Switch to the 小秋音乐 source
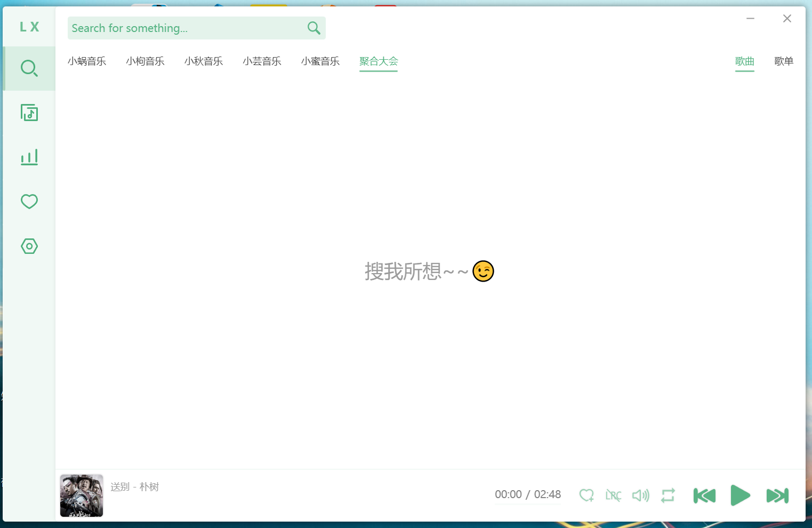The image size is (812, 528). click(x=204, y=61)
